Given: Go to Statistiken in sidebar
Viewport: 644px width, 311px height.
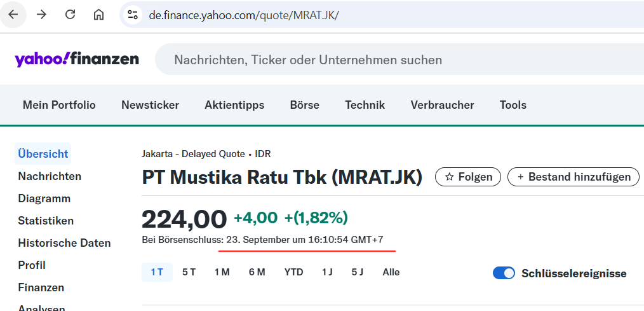Looking at the screenshot, I should (46, 221).
